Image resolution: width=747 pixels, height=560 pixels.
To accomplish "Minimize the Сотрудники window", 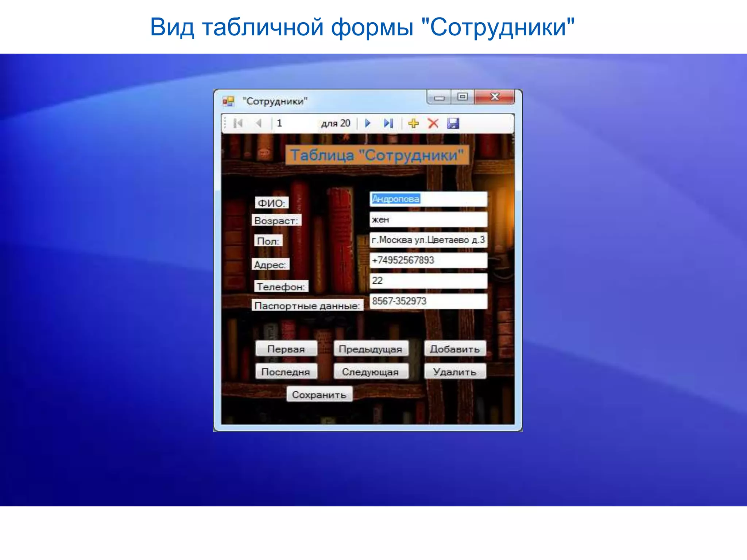I will click(439, 97).
